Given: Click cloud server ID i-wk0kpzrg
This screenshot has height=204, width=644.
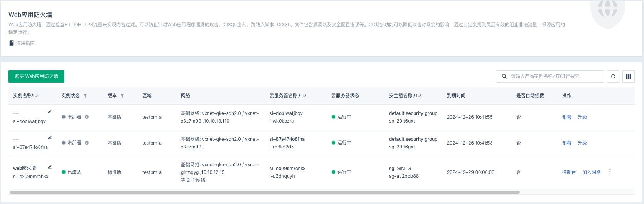Looking at the screenshot, I should 282,121.
